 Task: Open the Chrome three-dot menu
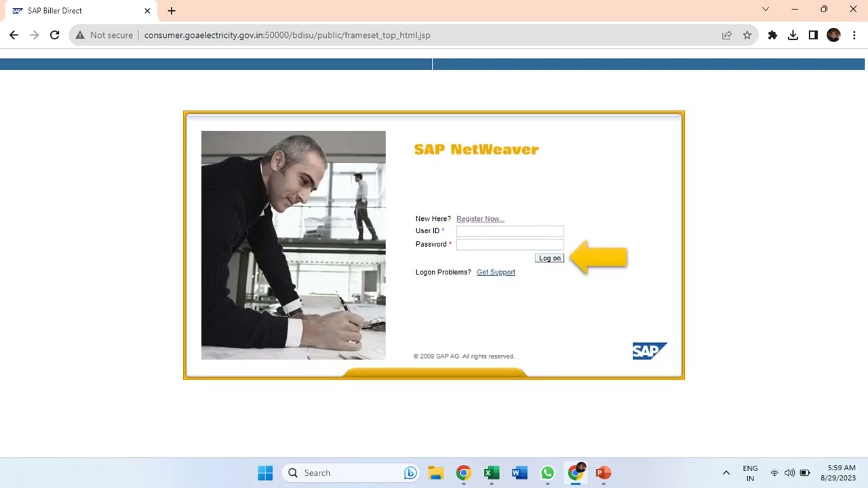[854, 35]
